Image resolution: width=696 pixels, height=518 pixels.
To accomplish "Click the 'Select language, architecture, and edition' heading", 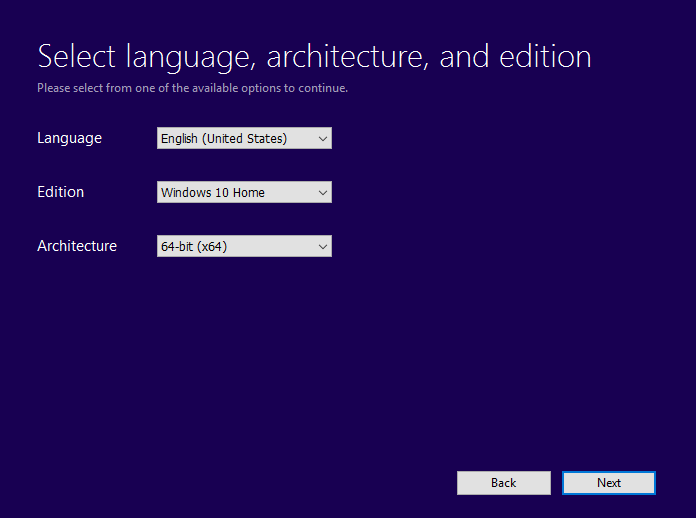I will pos(314,57).
